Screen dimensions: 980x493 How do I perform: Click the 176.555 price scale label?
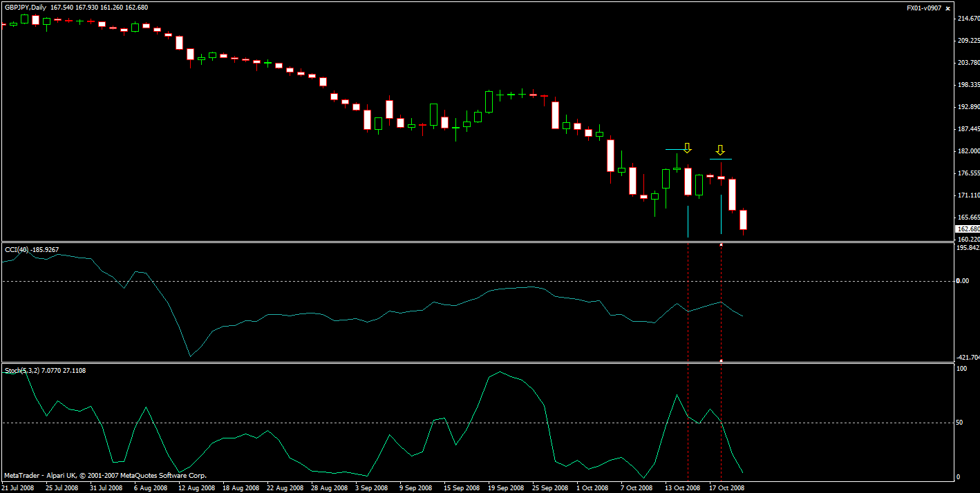(968, 173)
